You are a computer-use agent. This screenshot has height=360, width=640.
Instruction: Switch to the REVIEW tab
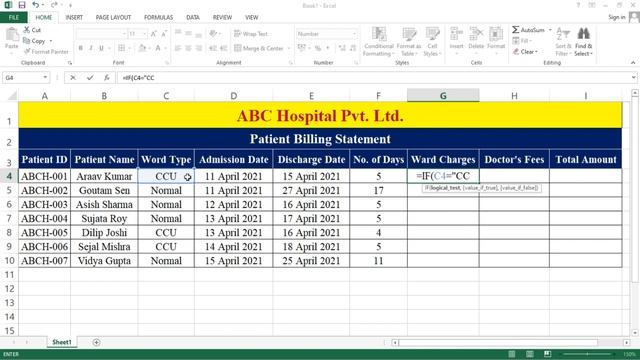coord(222,18)
